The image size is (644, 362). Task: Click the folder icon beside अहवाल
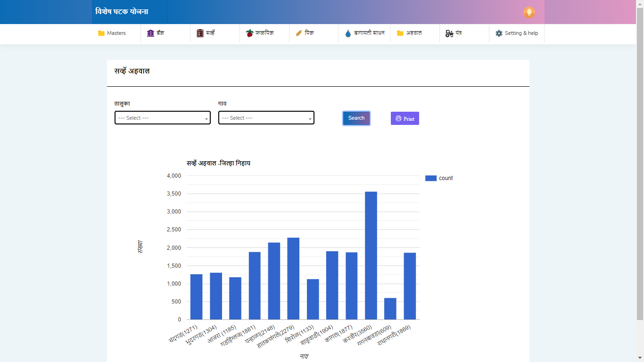(x=400, y=33)
